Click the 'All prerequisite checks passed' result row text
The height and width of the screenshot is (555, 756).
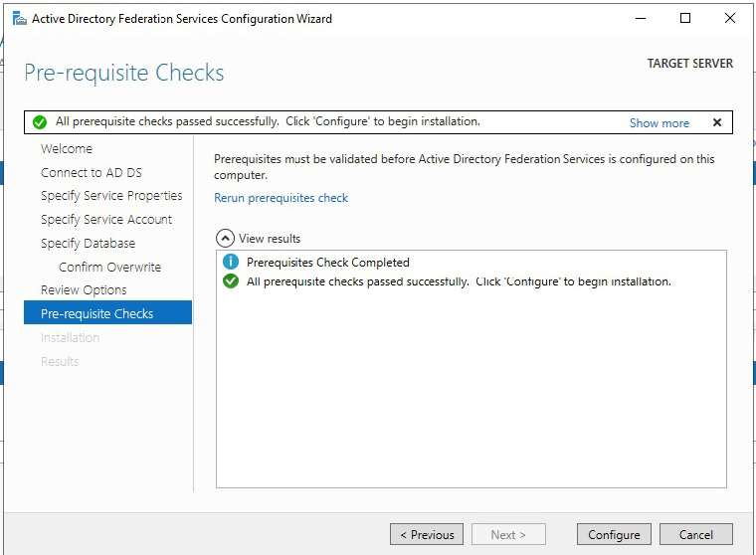click(x=459, y=281)
